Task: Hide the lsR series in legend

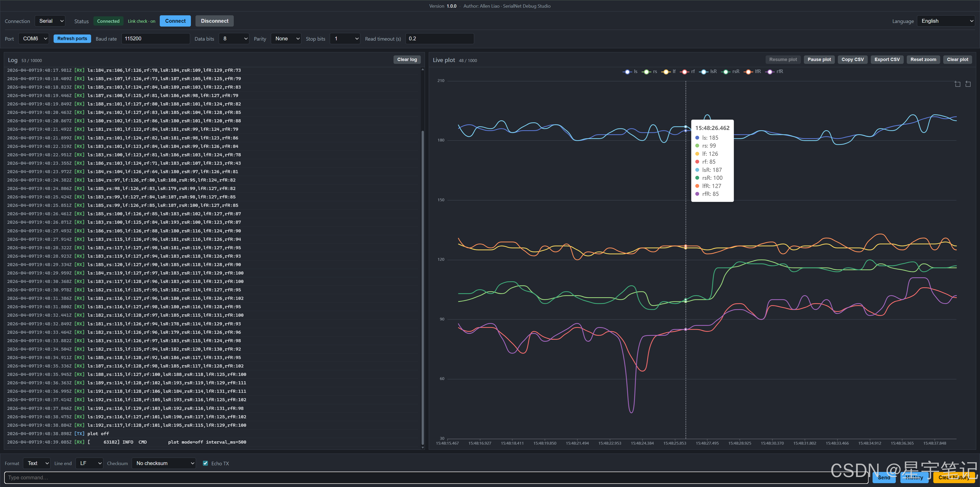Action: (x=703, y=72)
